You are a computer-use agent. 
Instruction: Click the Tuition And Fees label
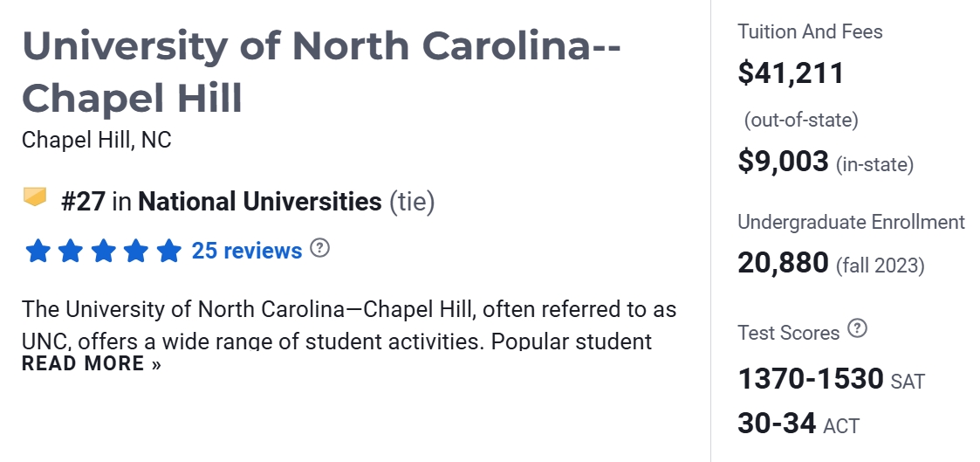pyautogui.click(x=810, y=32)
